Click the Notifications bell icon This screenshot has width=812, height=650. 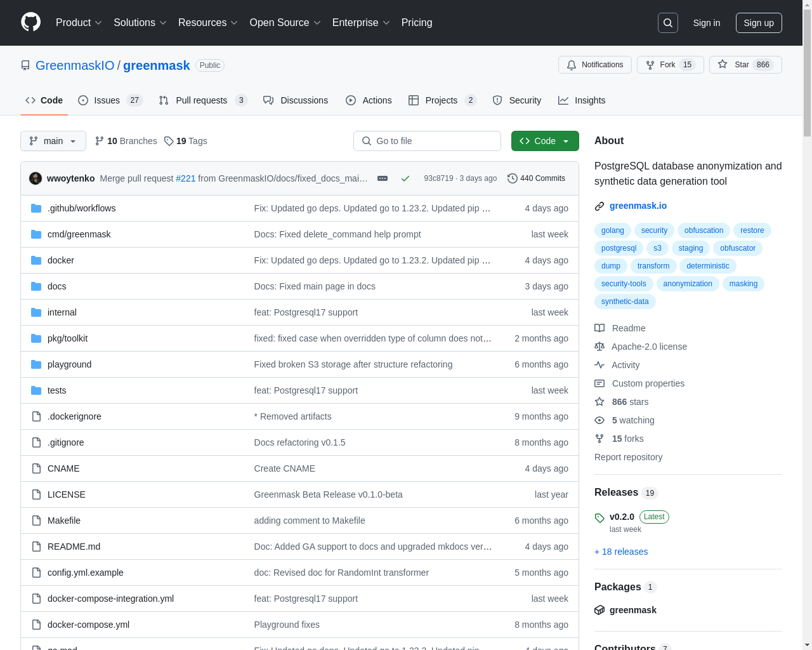tap(572, 65)
